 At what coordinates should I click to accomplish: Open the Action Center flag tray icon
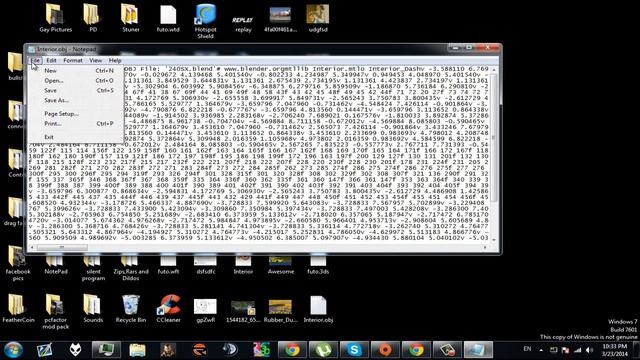(x=565, y=350)
